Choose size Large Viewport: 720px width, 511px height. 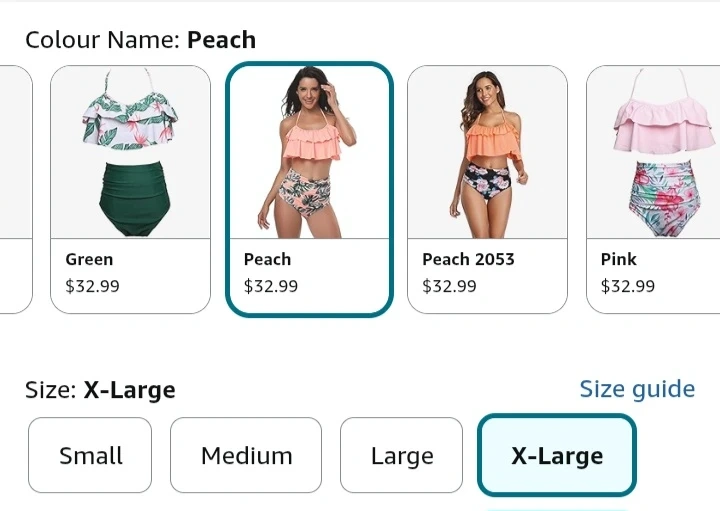pos(401,455)
